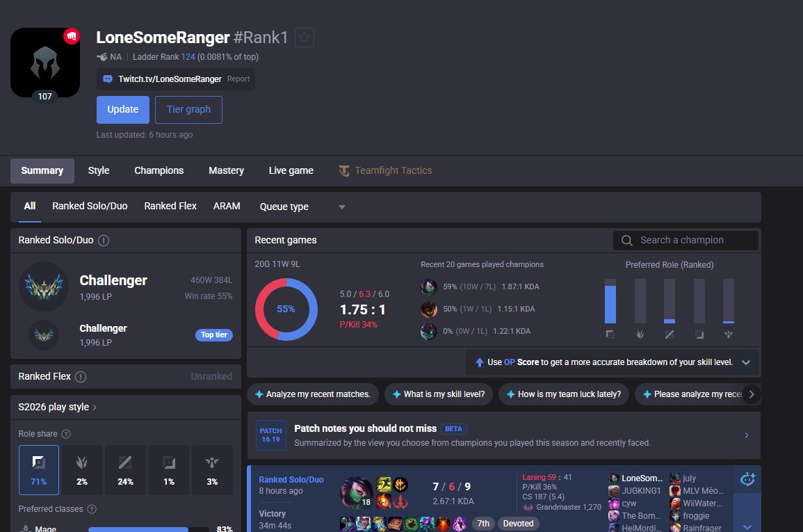Click the Search a champion field
The height and width of the screenshot is (532, 803).
686,240
